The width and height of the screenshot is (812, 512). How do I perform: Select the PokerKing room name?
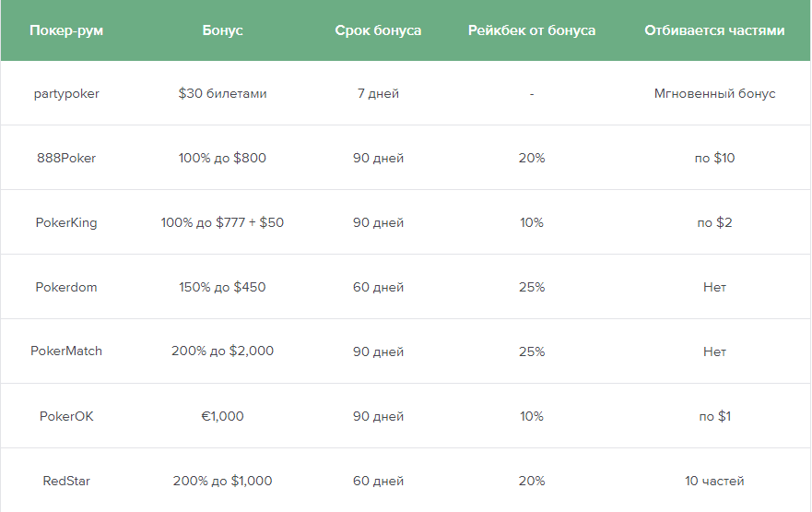[x=66, y=223]
